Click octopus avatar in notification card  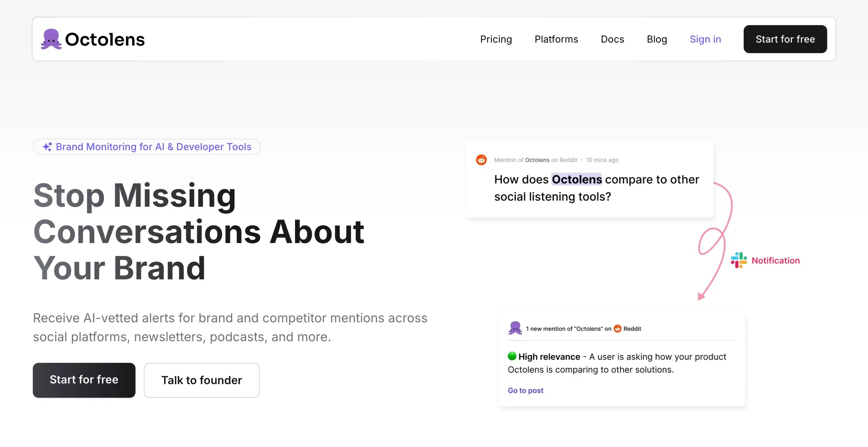(x=515, y=328)
